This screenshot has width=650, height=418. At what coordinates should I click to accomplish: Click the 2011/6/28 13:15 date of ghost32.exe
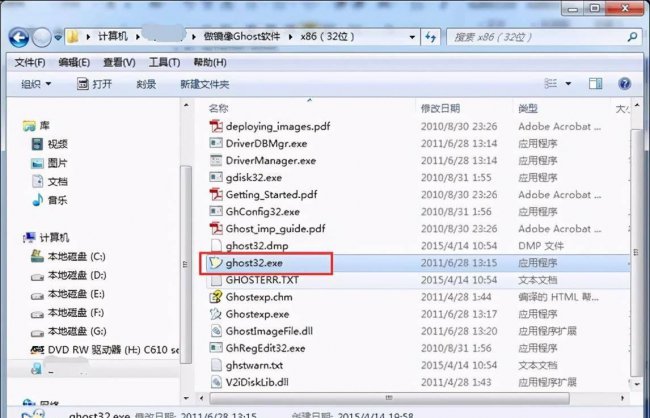(x=458, y=262)
